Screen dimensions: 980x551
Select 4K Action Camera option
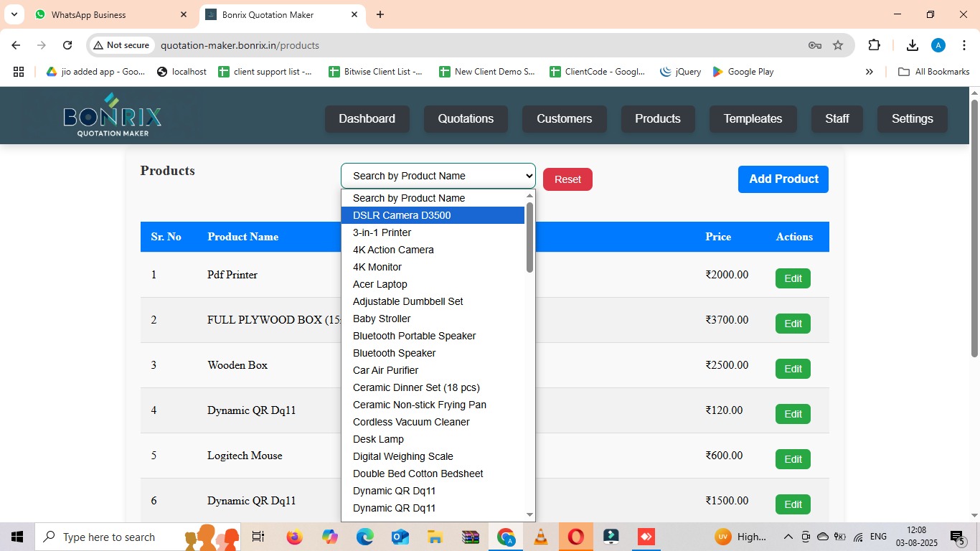[x=433, y=250]
